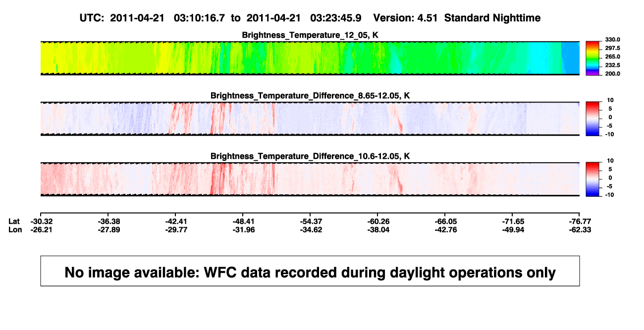Image resolution: width=644 pixels, height=330 pixels.
Task: Click the 200.0 colorbar label
Action: (613, 74)
